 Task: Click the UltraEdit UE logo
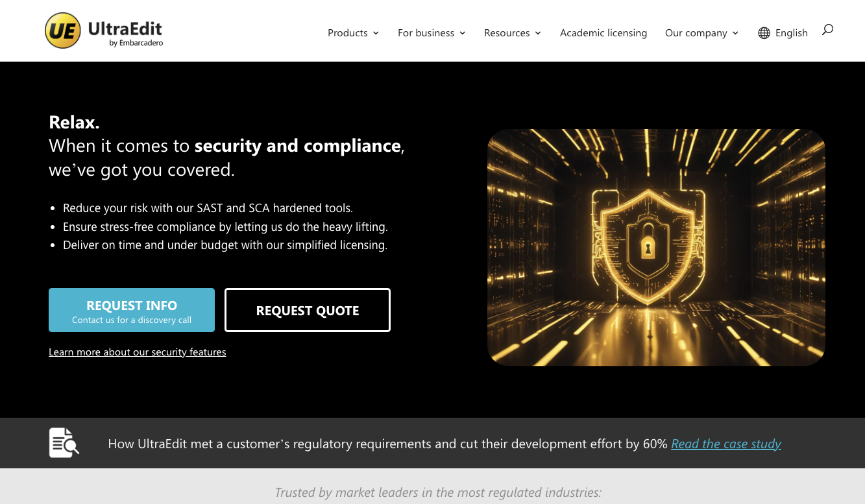coord(63,31)
